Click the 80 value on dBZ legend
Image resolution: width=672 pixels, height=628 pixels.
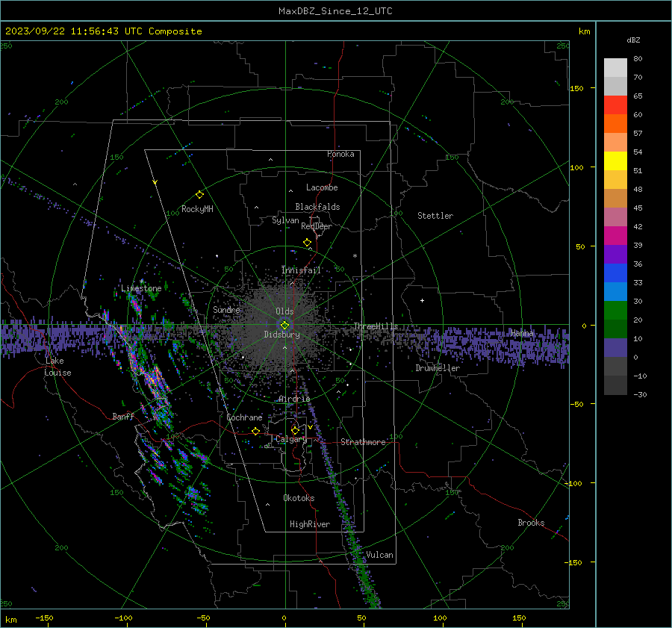coord(638,59)
